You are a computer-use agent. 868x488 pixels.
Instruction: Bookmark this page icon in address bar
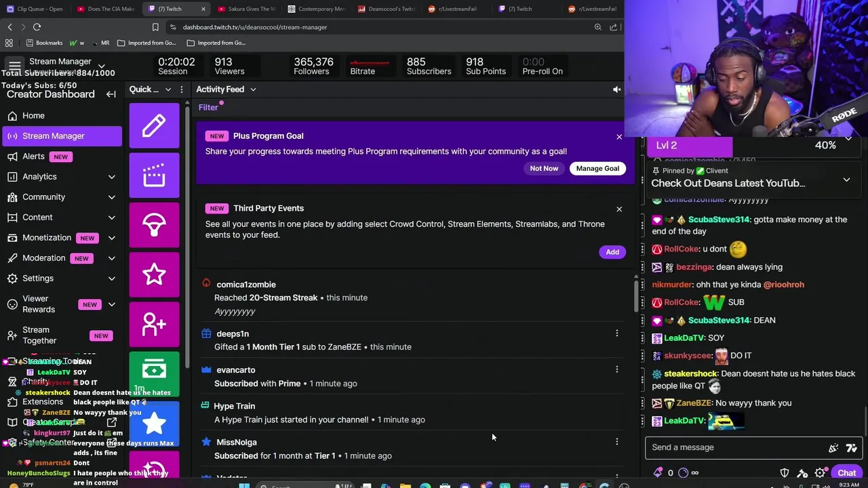coord(155,27)
